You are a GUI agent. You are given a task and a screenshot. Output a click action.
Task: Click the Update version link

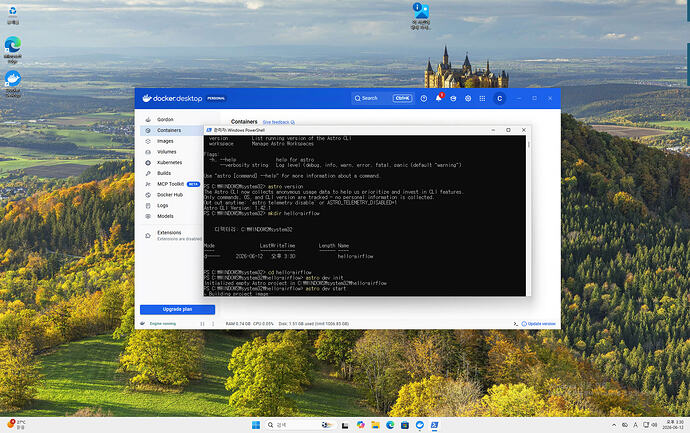(x=539, y=324)
